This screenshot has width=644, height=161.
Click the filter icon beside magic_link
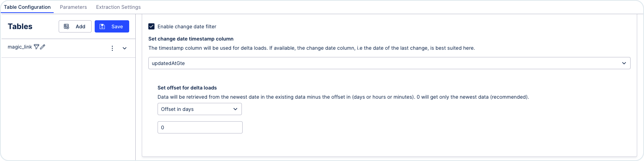(x=36, y=47)
